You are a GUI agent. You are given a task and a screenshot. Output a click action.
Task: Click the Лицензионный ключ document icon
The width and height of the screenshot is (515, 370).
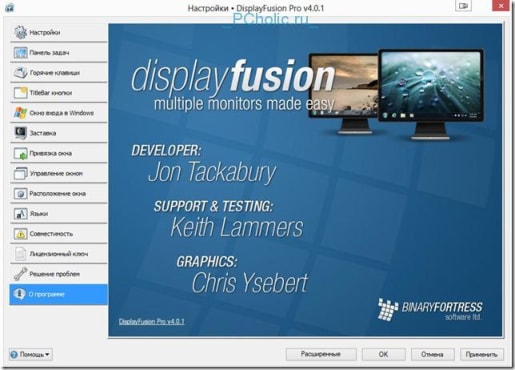pyautogui.click(x=20, y=254)
